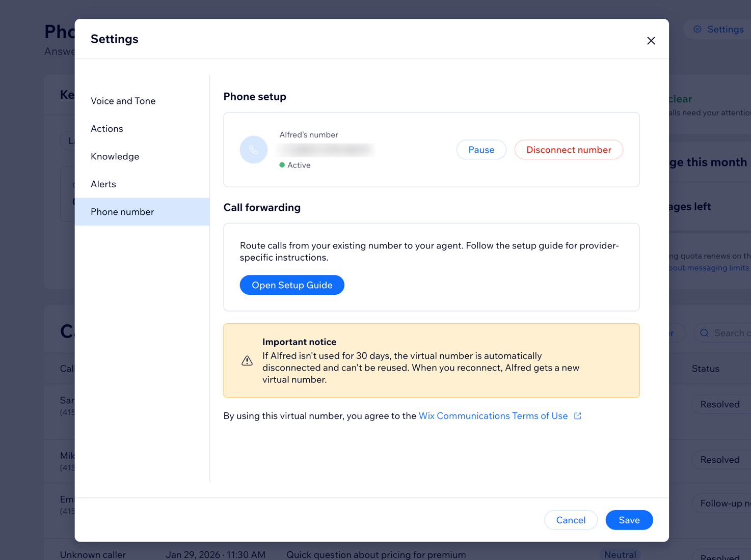Click the 'Jan 29, 2026 · 11:30 AM' timestamp
751x560 pixels.
click(x=215, y=554)
